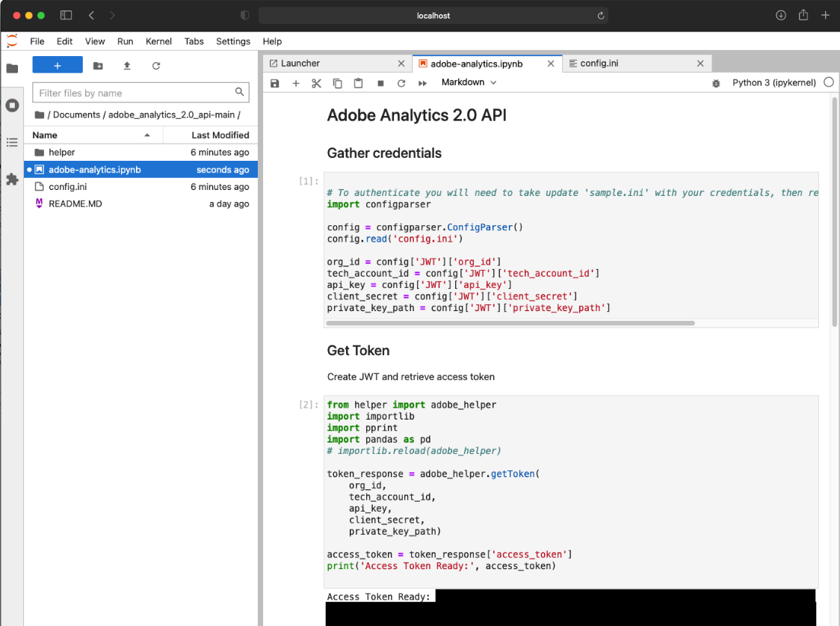Open the Kernel menu

158,41
